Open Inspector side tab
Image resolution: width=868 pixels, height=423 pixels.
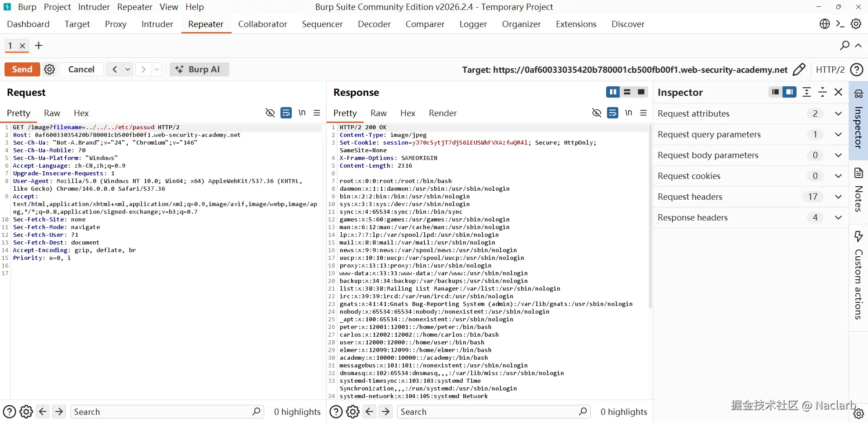[858, 120]
